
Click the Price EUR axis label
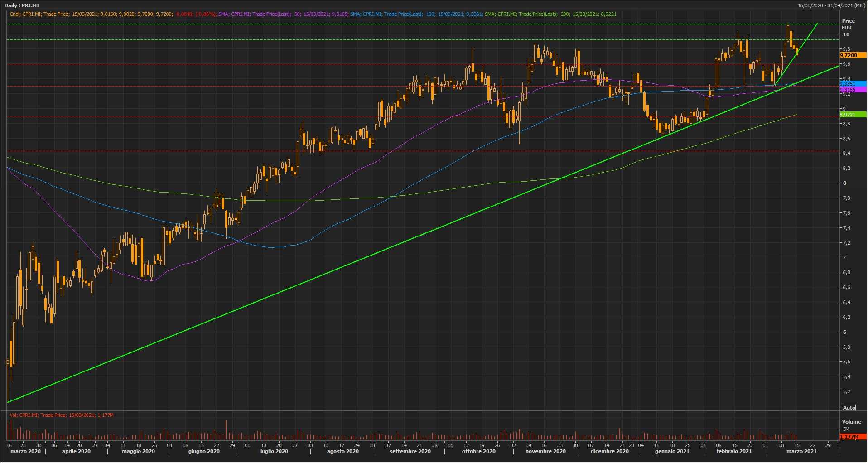848,24
